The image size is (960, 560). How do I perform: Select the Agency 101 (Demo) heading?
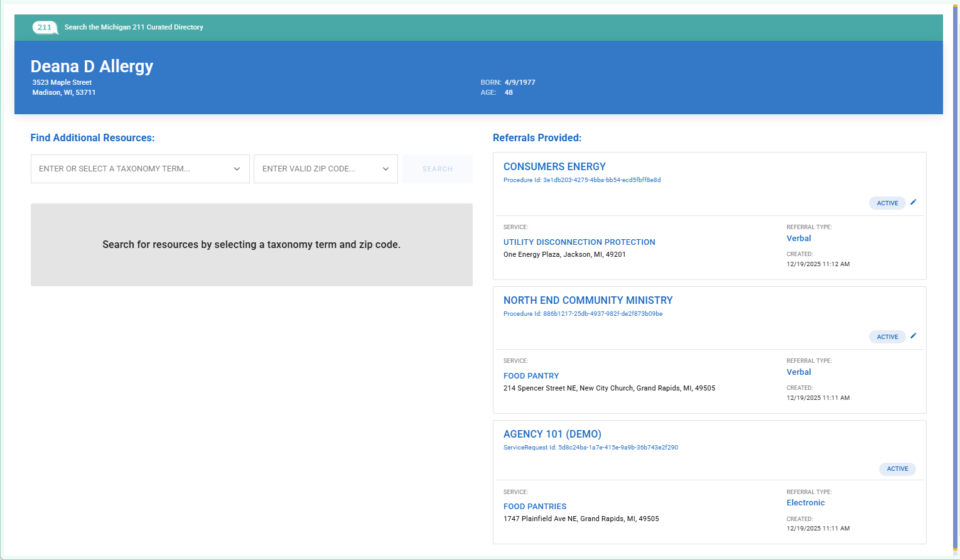click(x=552, y=434)
